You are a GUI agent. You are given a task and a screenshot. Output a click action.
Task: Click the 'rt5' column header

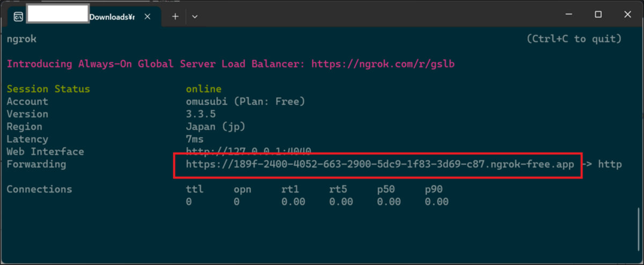point(338,189)
